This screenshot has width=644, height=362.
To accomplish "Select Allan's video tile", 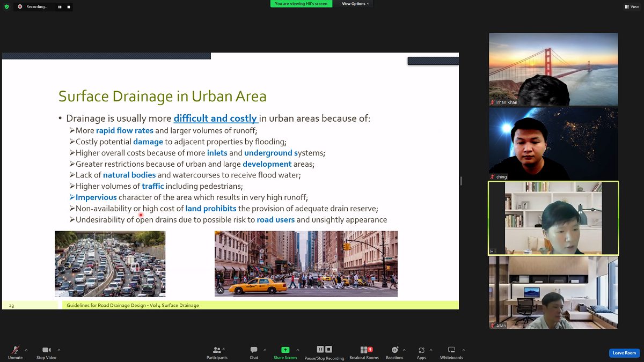I will [x=553, y=292].
